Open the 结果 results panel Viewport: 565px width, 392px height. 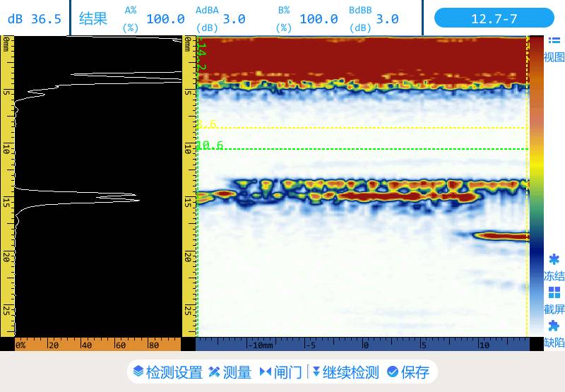93,19
